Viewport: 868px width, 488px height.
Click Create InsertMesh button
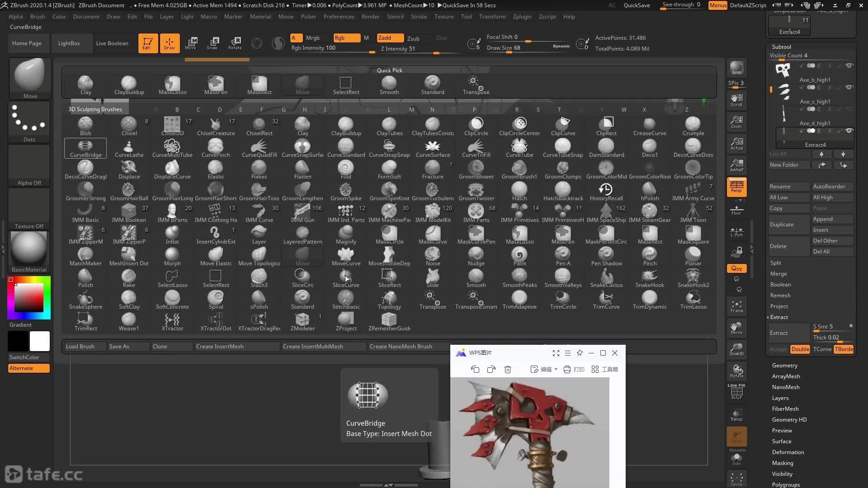[236, 346]
